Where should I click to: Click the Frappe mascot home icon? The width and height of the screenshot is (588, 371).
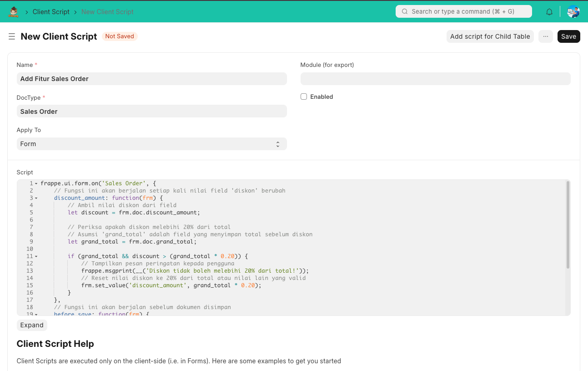pyautogui.click(x=13, y=11)
